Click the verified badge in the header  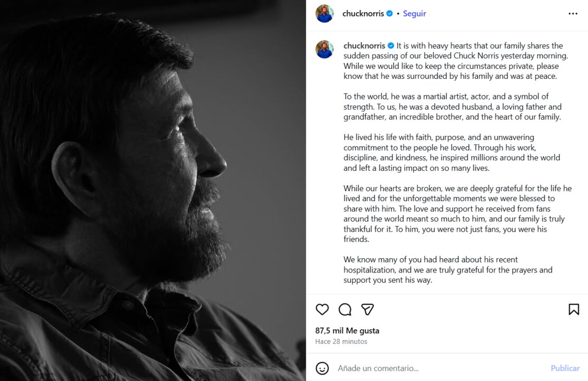point(390,14)
